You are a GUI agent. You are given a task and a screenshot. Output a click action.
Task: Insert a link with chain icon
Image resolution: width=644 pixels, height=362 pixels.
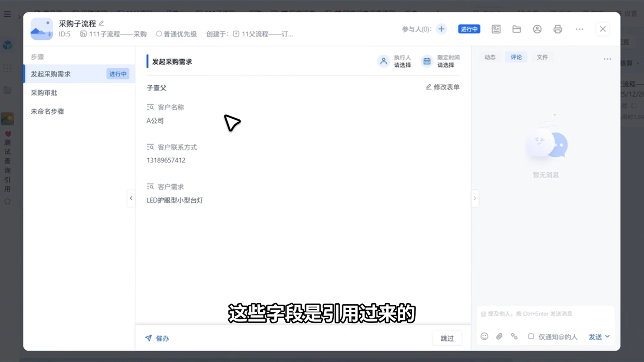tap(514, 336)
